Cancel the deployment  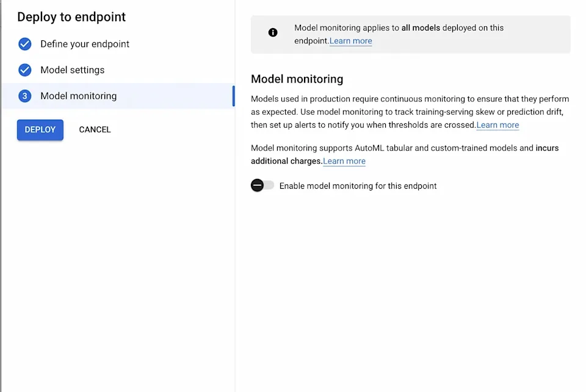95,129
